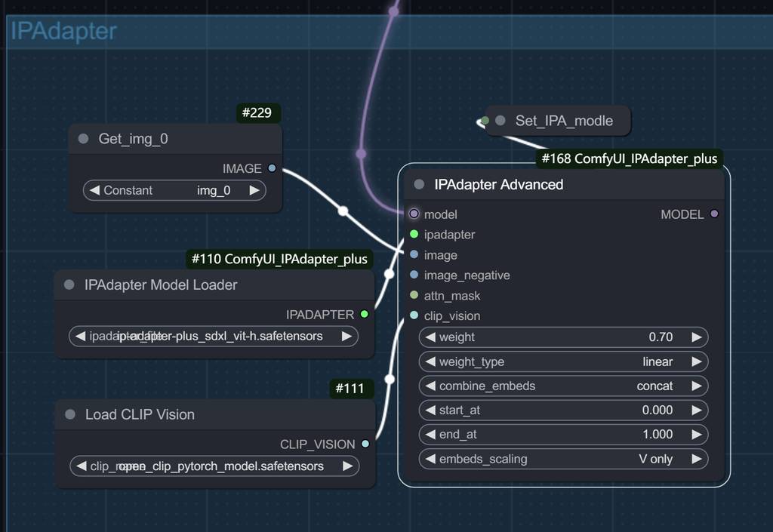Click the IPADAPTER output socket on Model Loader

point(365,315)
